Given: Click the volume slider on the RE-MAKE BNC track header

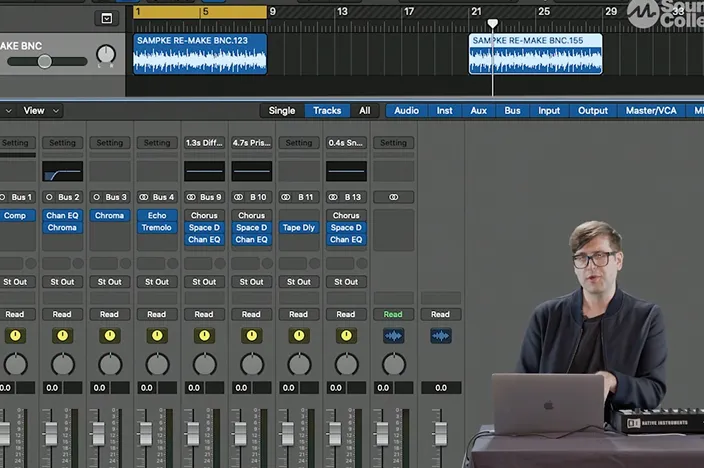Looking at the screenshot, I should tap(44, 62).
